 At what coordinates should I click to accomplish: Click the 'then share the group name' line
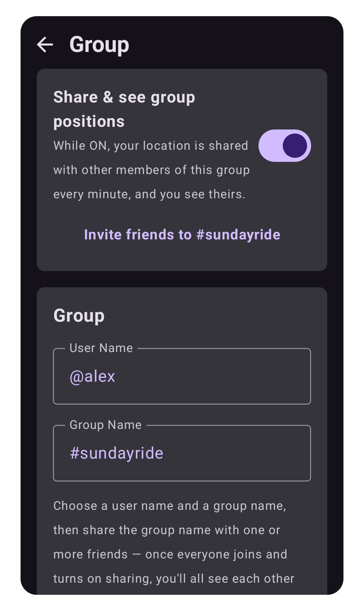(x=166, y=530)
